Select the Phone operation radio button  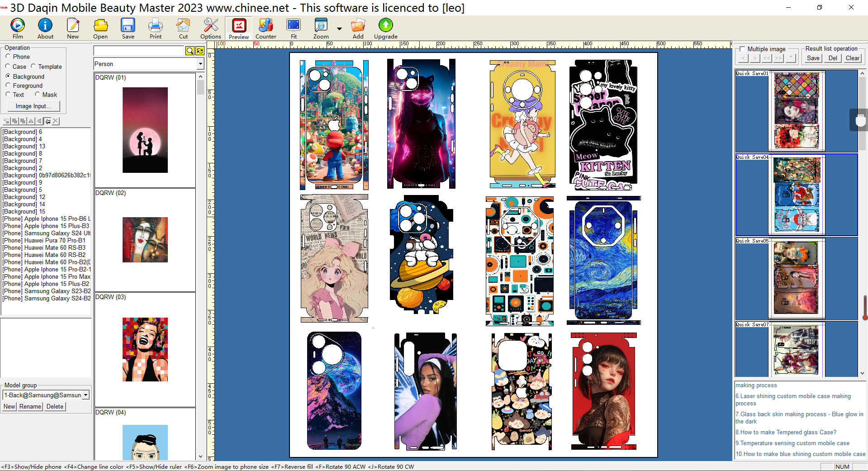(8, 57)
